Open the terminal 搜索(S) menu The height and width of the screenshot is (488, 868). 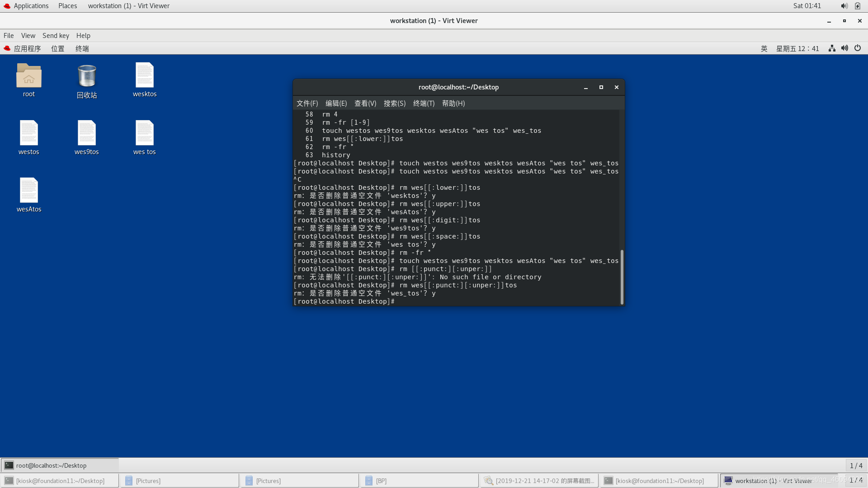(394, 103)
